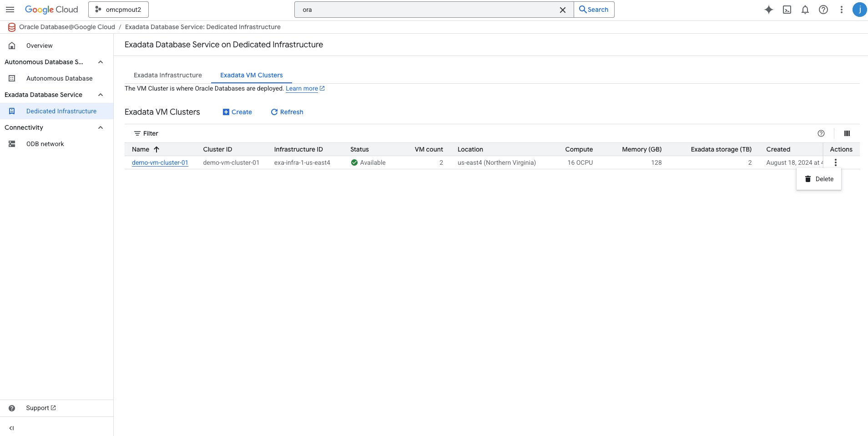868x436 pixels.
Task: Open the omcpmout2 project picker
Action: (x=118, y=10)
